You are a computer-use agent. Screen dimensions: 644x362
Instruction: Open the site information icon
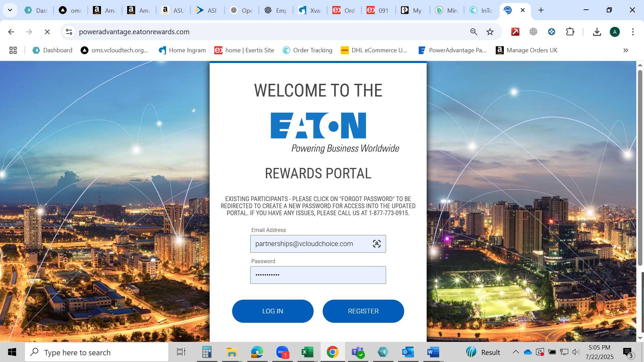click(x=69, y=32)
